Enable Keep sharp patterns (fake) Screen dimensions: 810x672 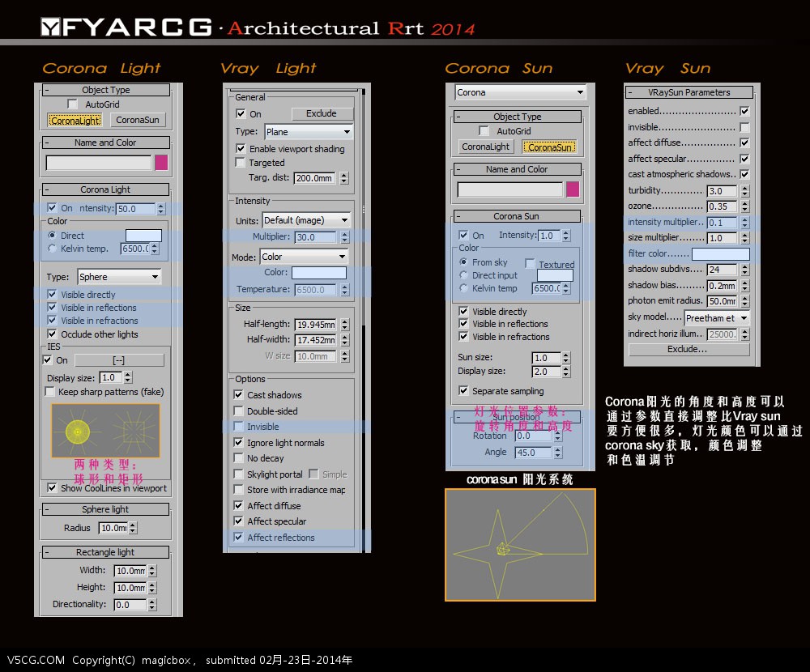(50, 392)
